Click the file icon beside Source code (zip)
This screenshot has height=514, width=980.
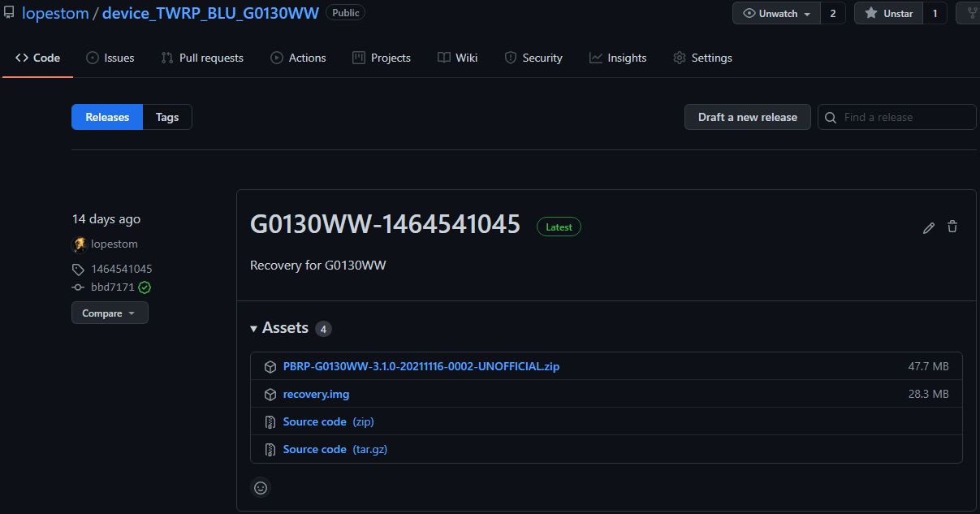[270, 422]
